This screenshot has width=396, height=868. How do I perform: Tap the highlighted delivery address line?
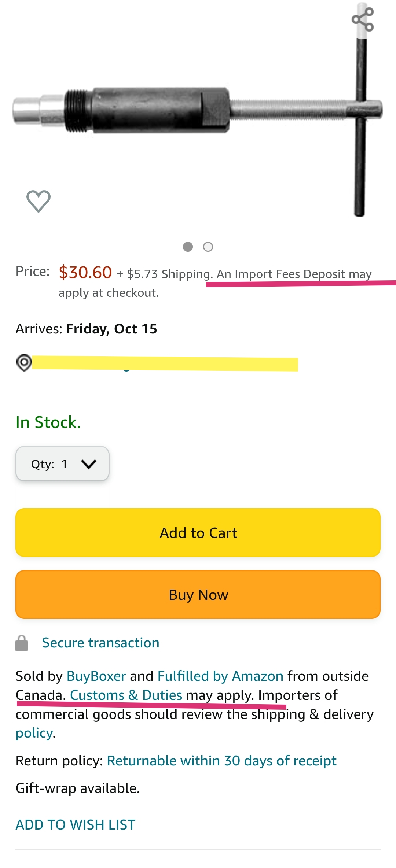tap(165, 363)
